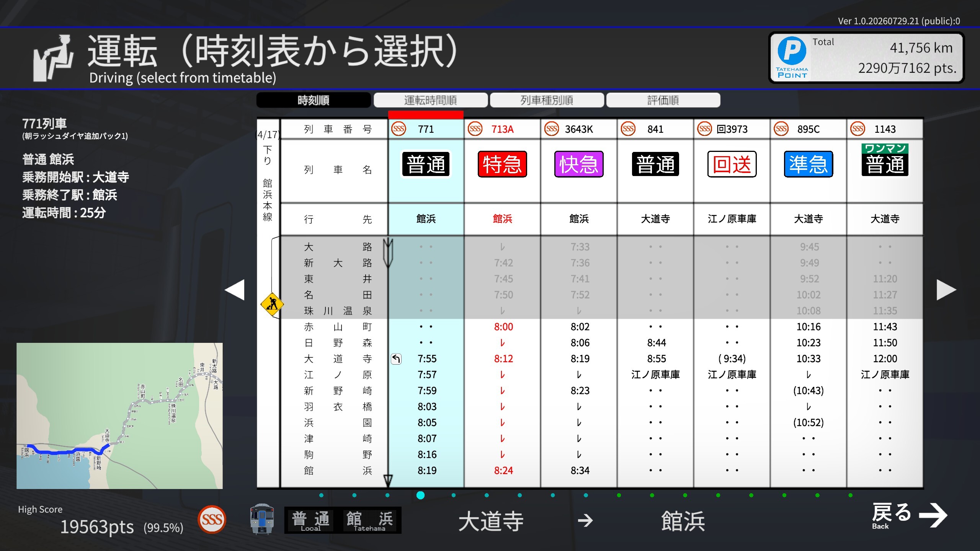Choose the 準急 badge for train 895C
980x551 pixels.
click(x=808, y=164)
